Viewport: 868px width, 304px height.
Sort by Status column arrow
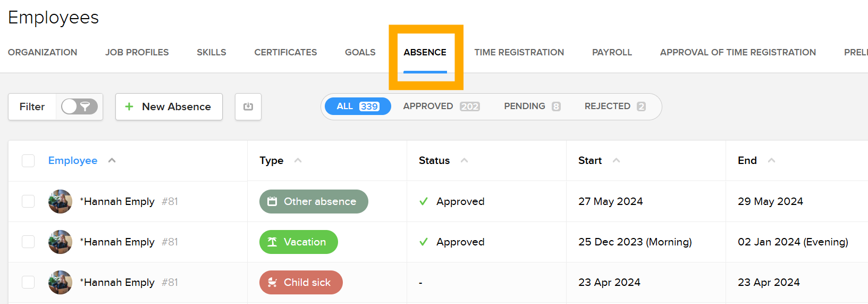coord(464,160)
